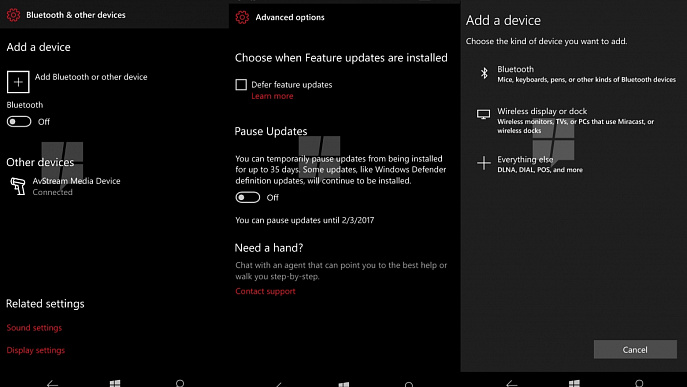The height and width of the screenshot is (387, 687).
Task: Click the Bluetooth & other devices gear icon
Action: [13, 15]
